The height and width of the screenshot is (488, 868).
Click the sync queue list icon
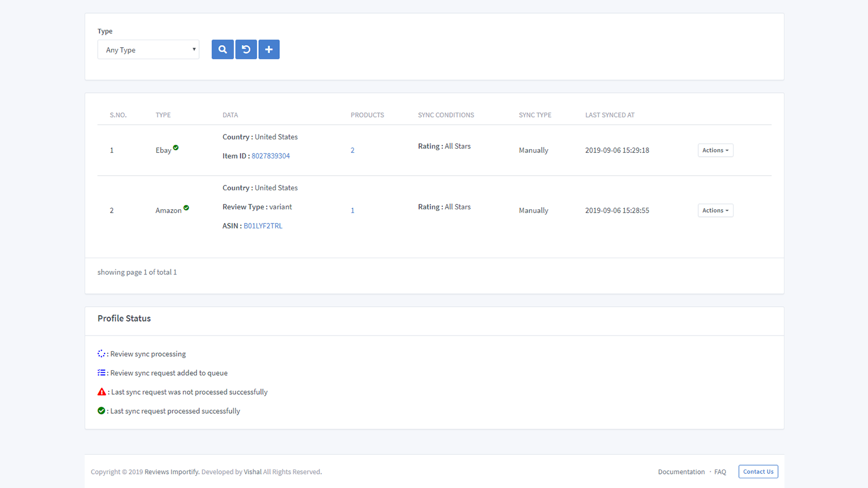point(101,373)
